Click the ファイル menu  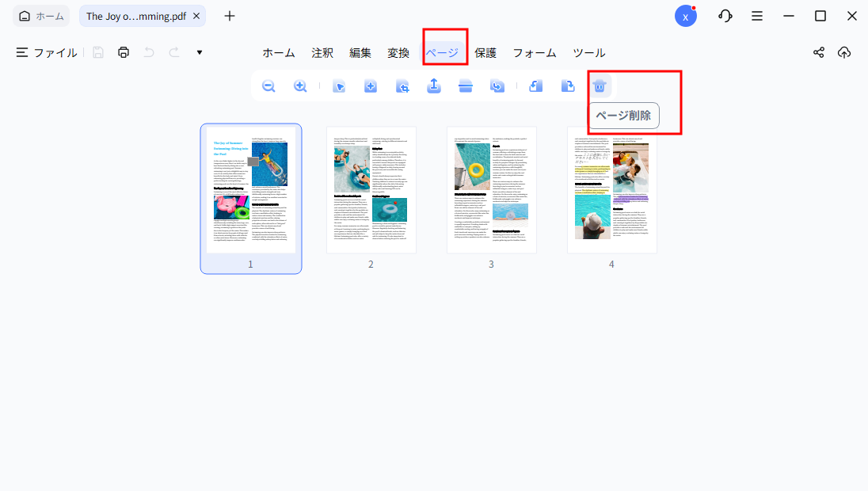54,52
